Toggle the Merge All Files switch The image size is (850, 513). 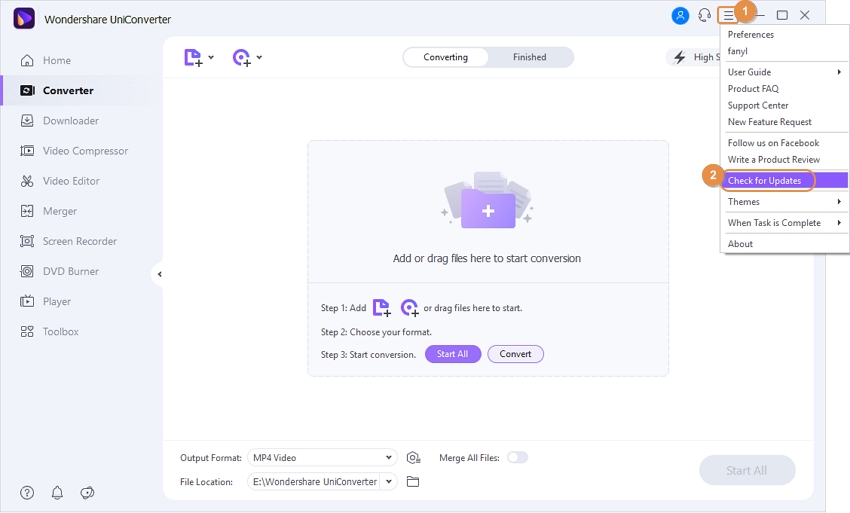[x=517, y=457]
